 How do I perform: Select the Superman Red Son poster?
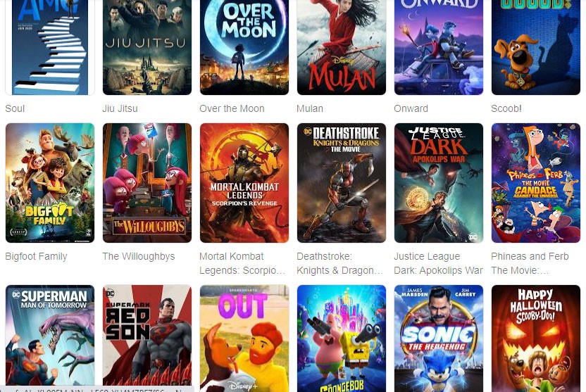click(x=147, y=339)
